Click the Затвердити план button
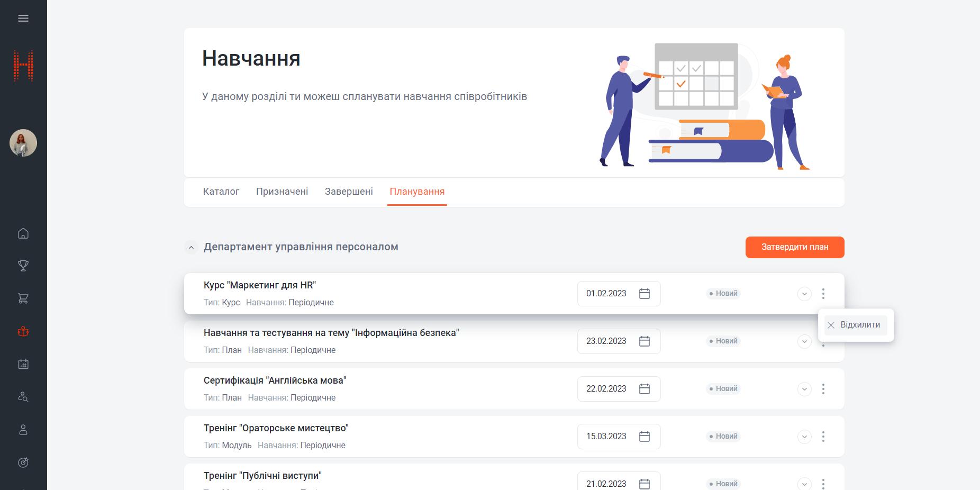The image size is (980, 490). 794,247
